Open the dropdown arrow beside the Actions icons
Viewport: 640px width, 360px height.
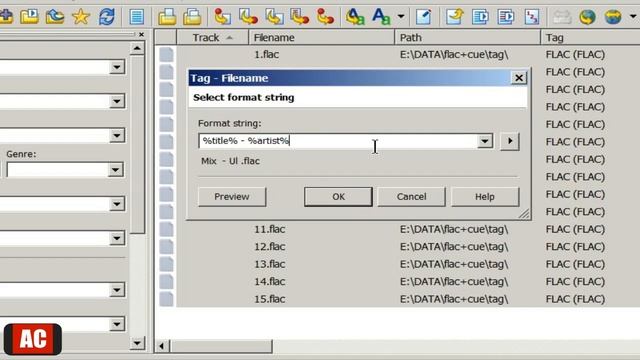[401, 17]
